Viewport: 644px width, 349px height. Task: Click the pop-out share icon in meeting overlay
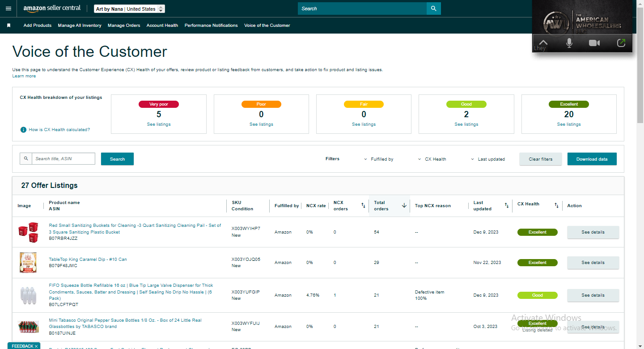621,43
